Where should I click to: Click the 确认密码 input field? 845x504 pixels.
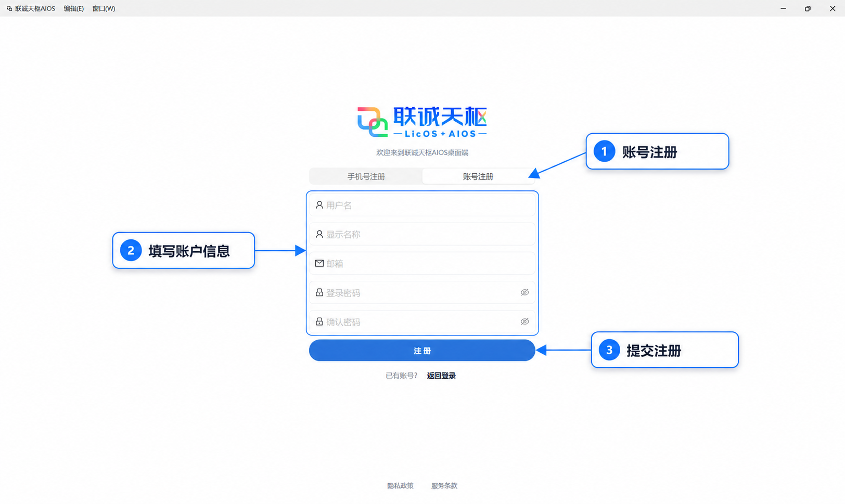[x=422, y=322]
